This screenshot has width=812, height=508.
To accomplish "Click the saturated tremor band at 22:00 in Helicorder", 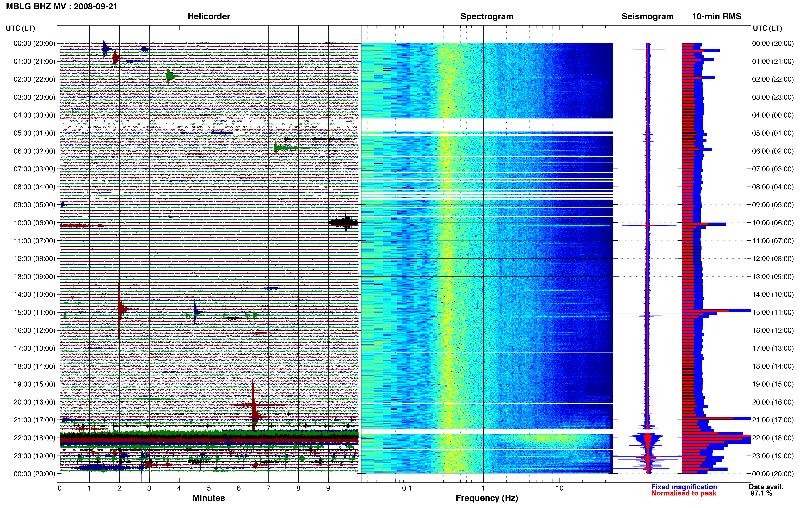I will point(209,438).
